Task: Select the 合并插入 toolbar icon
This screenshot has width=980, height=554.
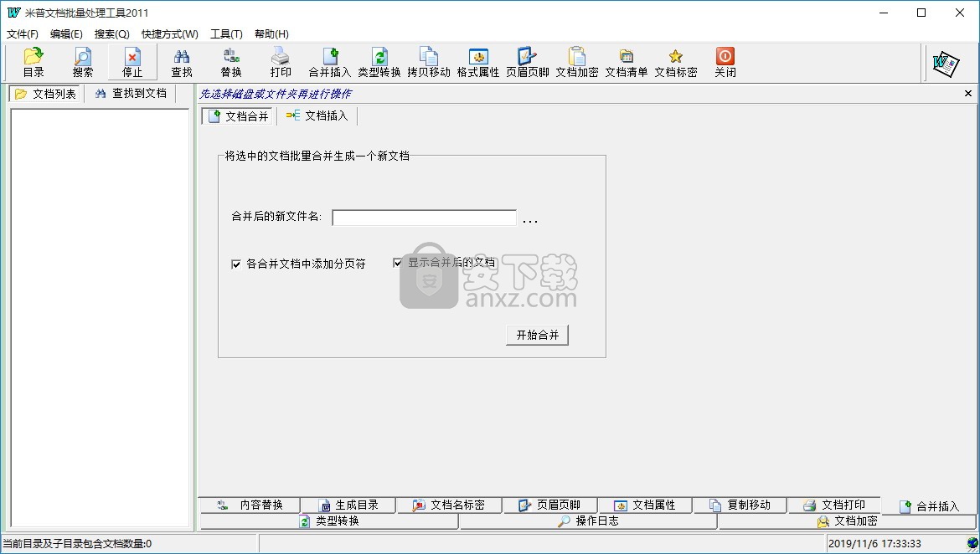Action: 329,63
